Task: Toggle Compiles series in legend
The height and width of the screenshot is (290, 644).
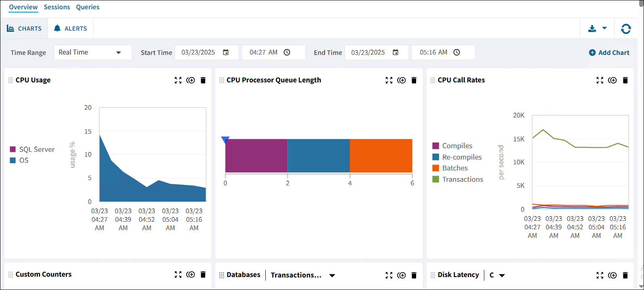Action: pos(452,146)
